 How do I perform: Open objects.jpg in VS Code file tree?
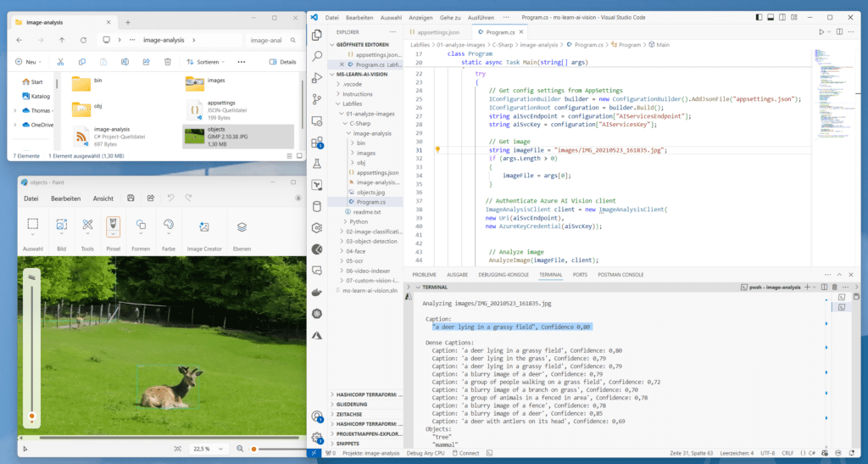370,193
